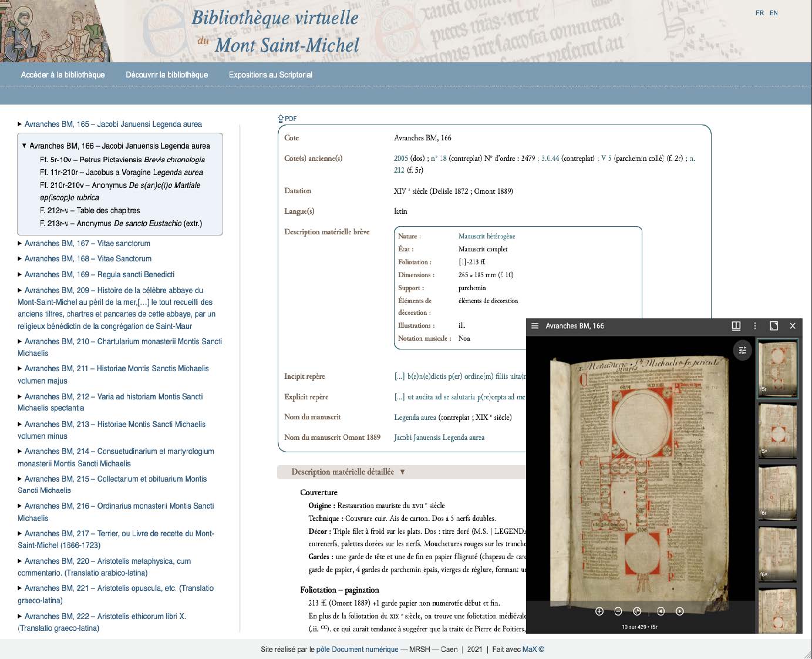Open image adjustment tools in viewer
This screenshot has height=659, width=812.
743,350
